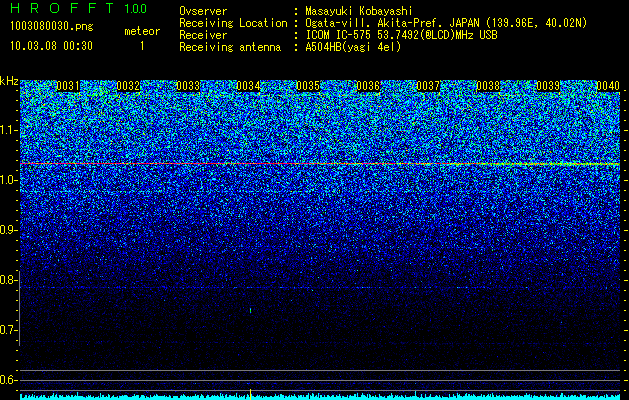Click the 0038 time marker
Screen dimensions: 629x400
488,86
